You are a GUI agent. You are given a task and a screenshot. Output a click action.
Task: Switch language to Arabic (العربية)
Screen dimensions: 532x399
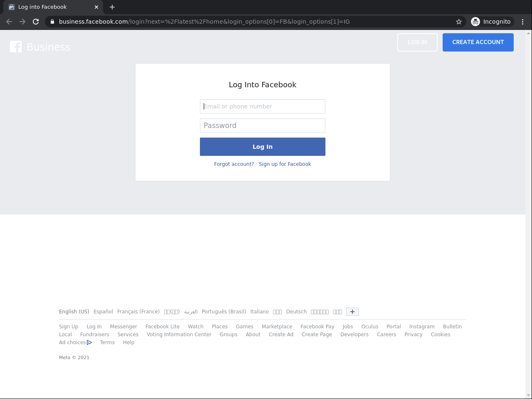(x=191, y=312)
